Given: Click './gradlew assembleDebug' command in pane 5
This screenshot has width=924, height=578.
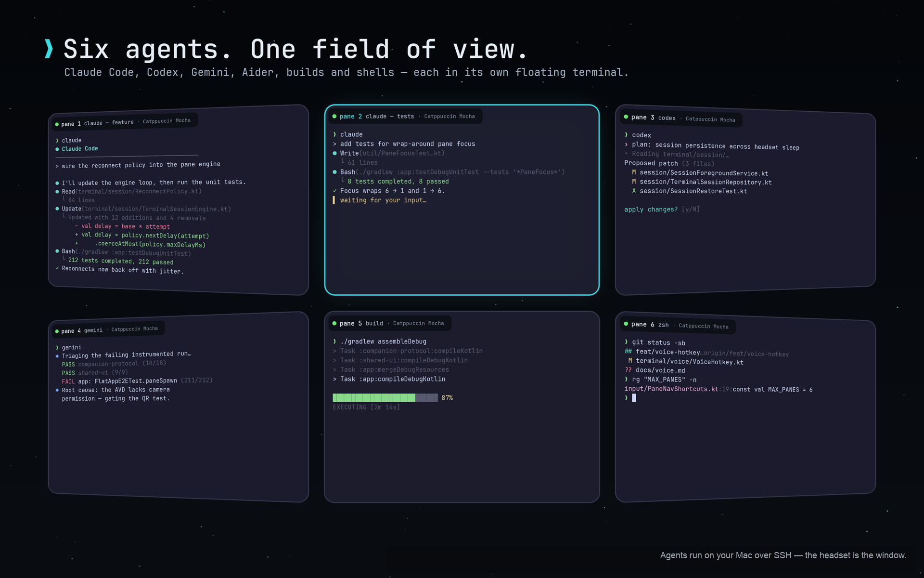Looking at the screenshot, I should pos(383,342).
